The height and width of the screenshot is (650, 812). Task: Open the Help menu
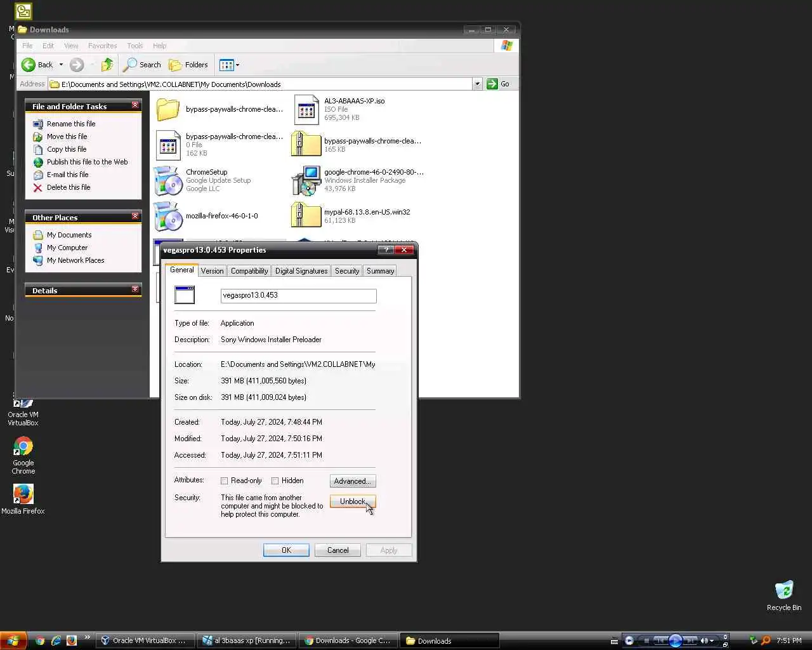coord(159,46)
